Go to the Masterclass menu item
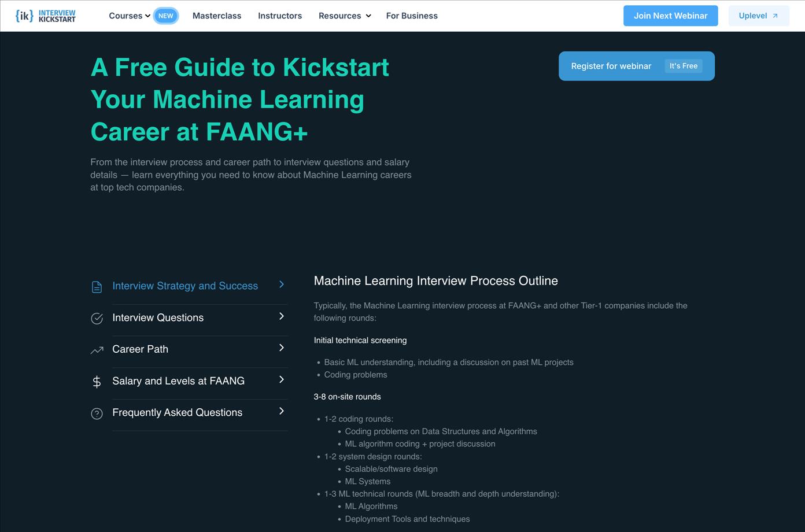 (217, 16)
